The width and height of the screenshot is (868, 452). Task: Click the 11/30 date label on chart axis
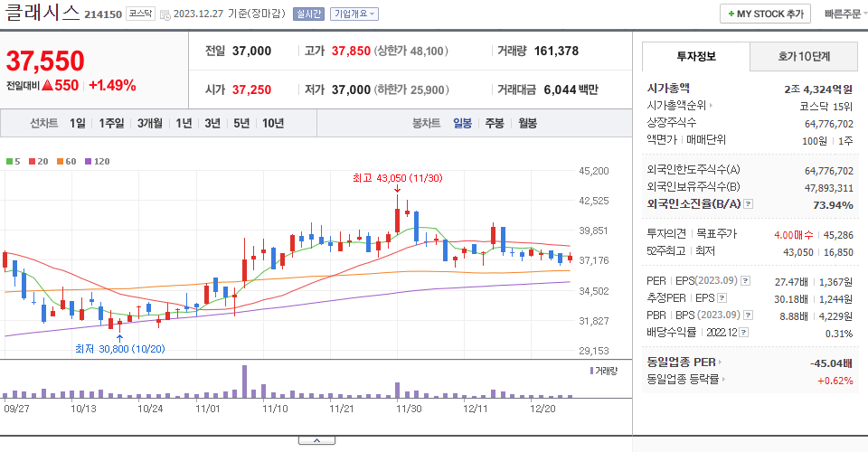tap(409, 409)
